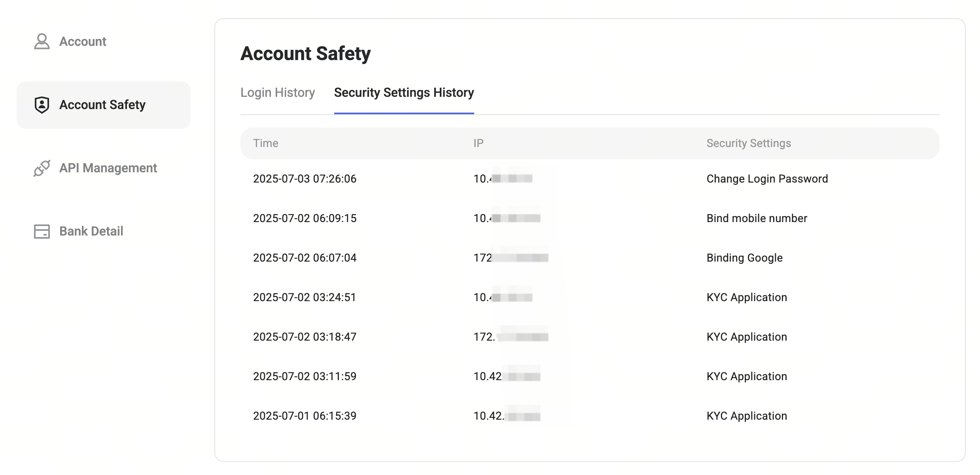Open the Account sidebar item
The height and width of the screenshot is (475, 980).
click(x=83, y=41)
